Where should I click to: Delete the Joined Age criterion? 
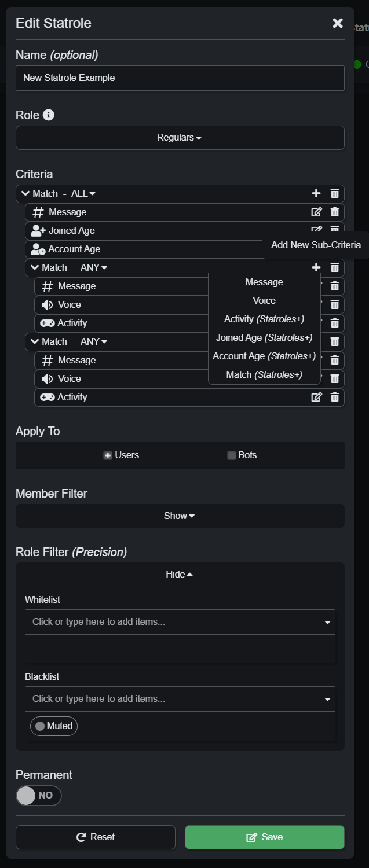[x=335, y=230]
